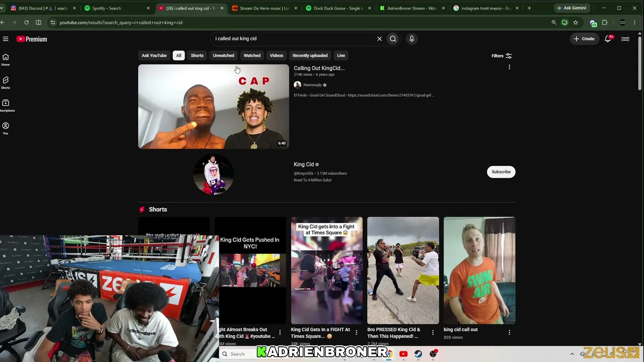The height and width of the screenshot is (362, 644).
Task: Click the Ask YouTube chip
Action: [x=154, y=55]
